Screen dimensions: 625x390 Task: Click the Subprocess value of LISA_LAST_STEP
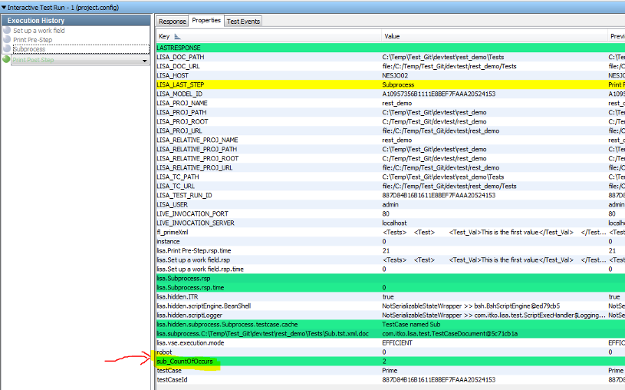click(x=398, y=85)
